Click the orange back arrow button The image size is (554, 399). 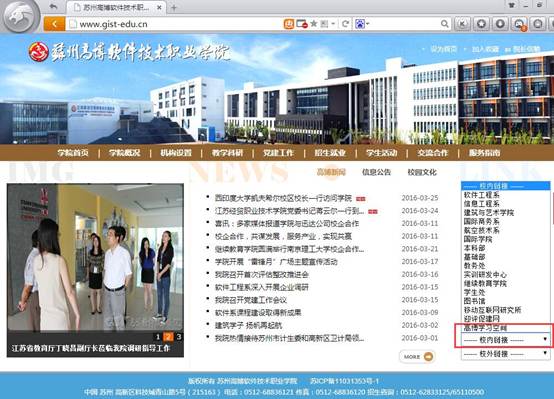[54, 24]
